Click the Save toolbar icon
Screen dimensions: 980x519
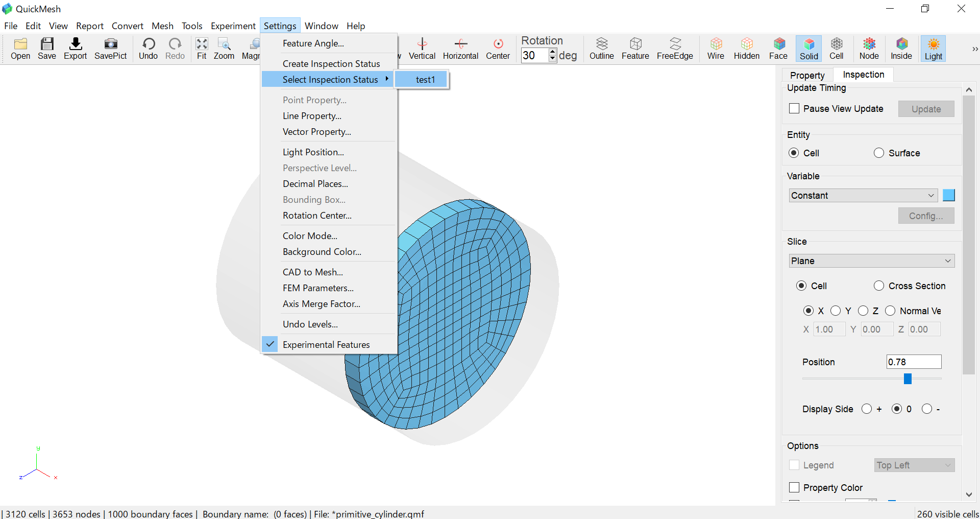click(47, 49)
